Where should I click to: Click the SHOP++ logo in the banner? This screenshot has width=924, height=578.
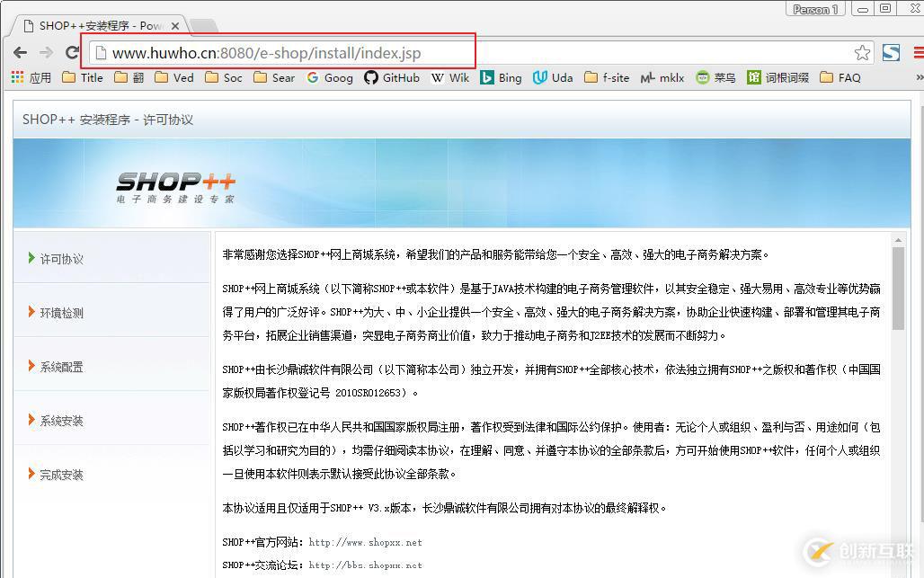click(175, 187)
